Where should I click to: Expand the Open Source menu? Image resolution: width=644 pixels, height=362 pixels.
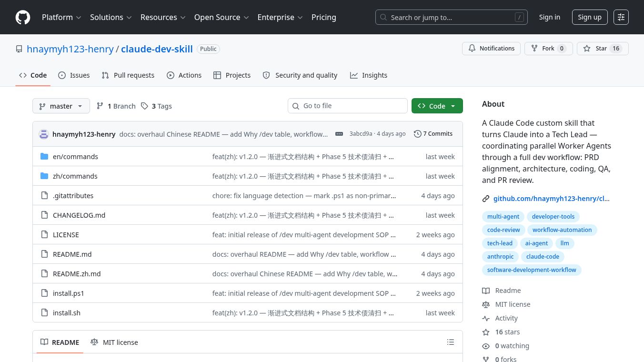click(221, 17)
